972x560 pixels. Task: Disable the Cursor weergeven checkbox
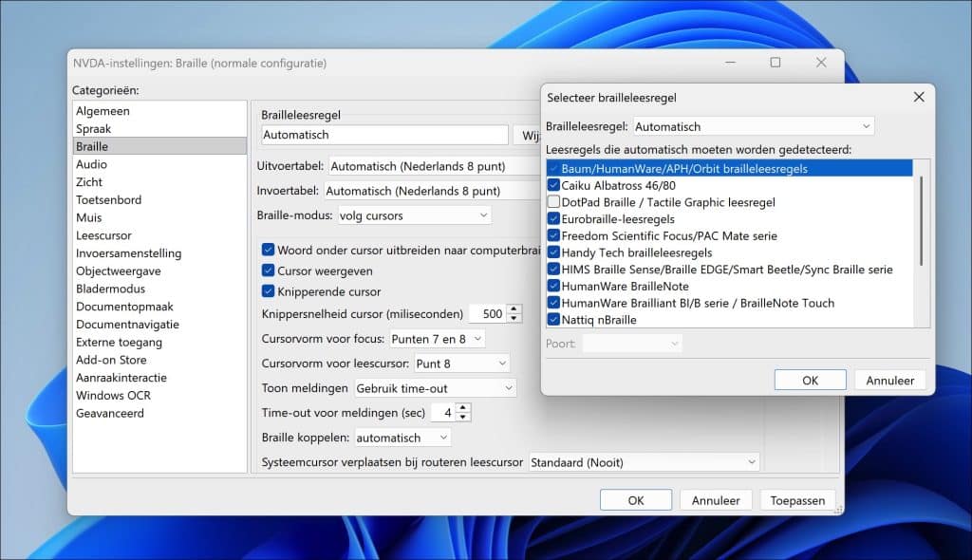pos(269,271)
